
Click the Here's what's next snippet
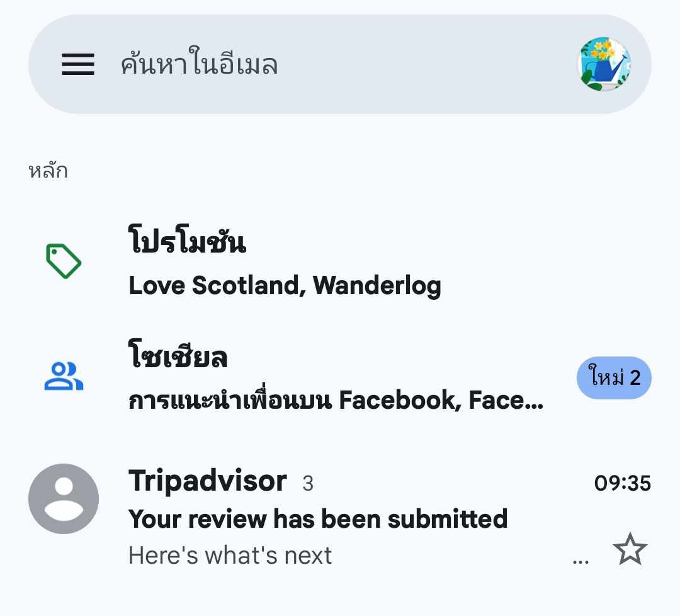[230, 556]
